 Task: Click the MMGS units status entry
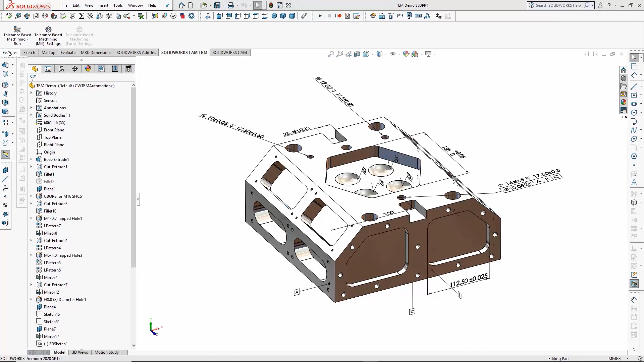(x=614, y=358)
